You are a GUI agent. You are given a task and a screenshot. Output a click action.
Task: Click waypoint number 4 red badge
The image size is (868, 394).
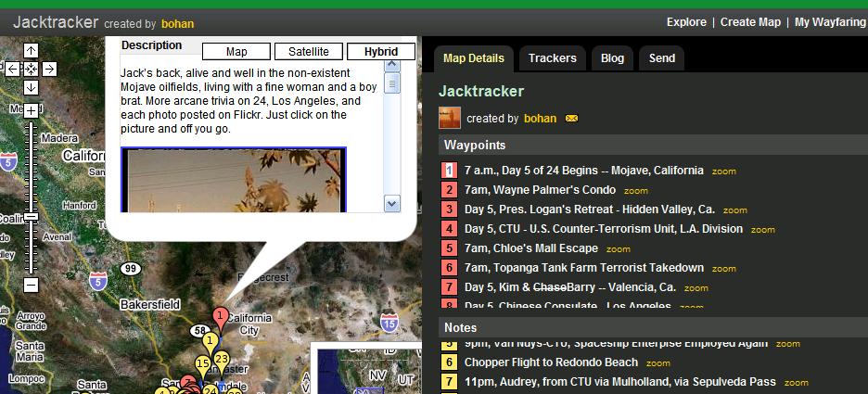pyautogui.click(x=450, y=229)
